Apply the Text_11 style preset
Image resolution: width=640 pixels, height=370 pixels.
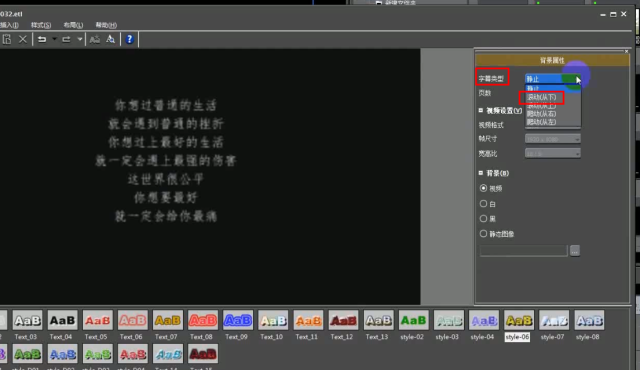click(x=308, y=321)
